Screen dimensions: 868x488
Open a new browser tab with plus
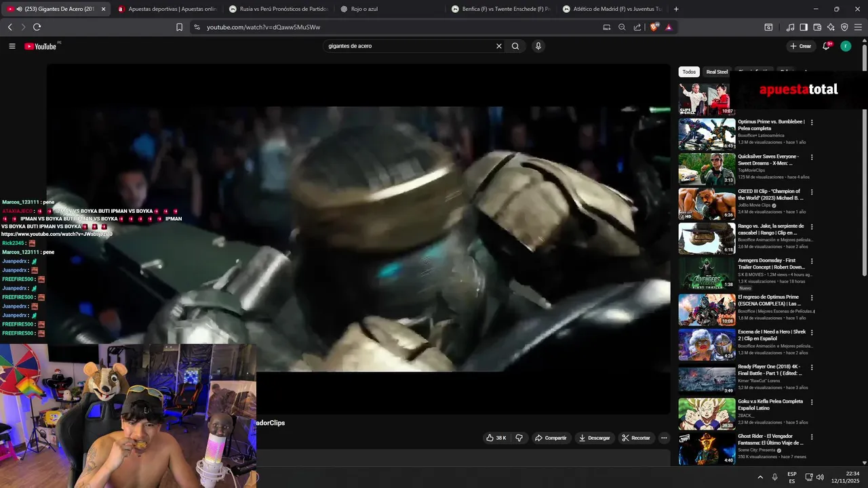(x=676, y=9)
